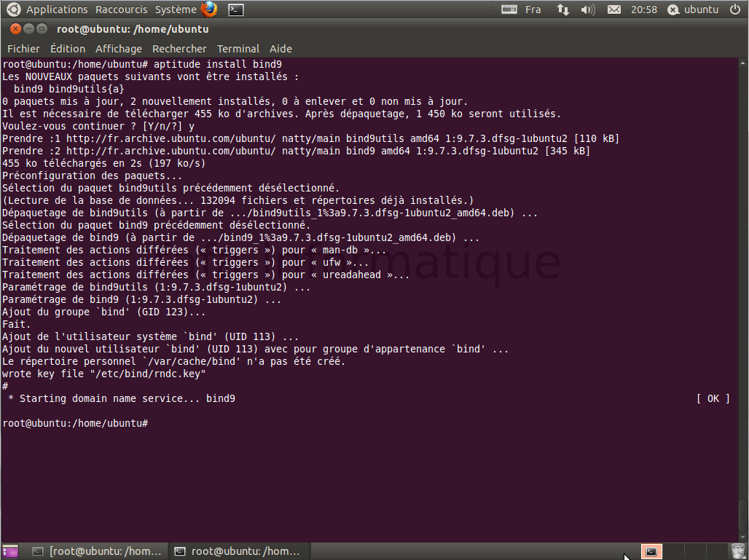This screenshot has height=560, width=749.
Task: Click the 'Prendre :2' bind9 download line
Action: (296, 151)
